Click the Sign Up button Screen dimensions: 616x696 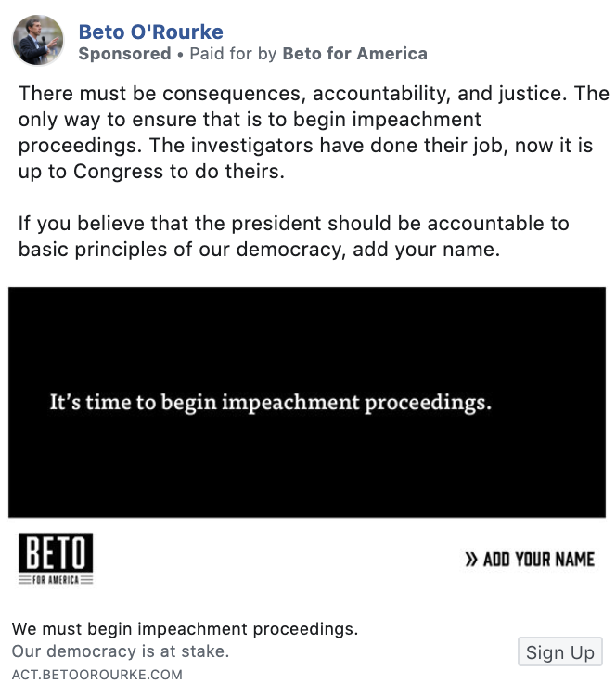click(559, 651)
